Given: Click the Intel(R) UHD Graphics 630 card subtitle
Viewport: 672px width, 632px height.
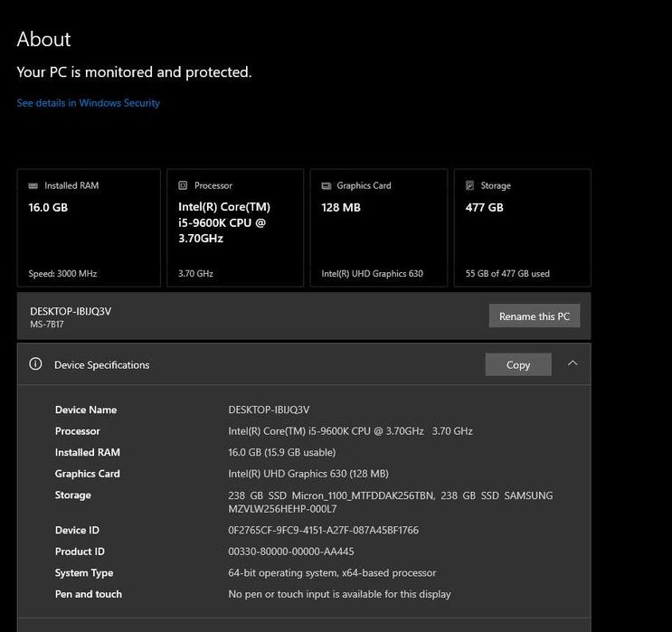Looking at the screenshot, I should (372, 273).
